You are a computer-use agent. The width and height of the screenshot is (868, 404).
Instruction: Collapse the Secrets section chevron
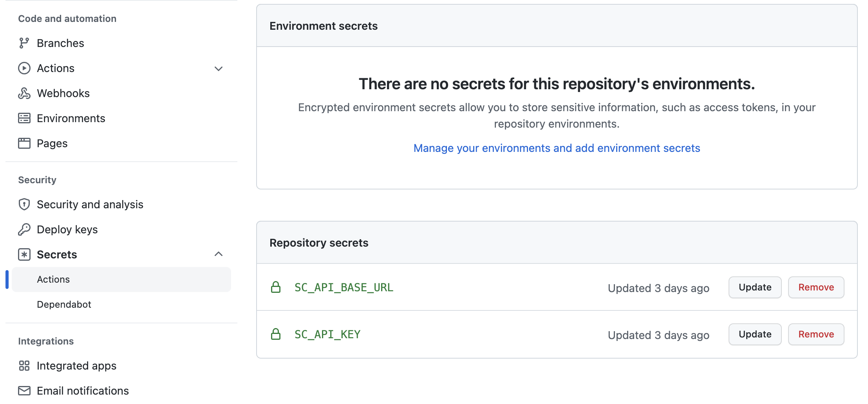219,254
